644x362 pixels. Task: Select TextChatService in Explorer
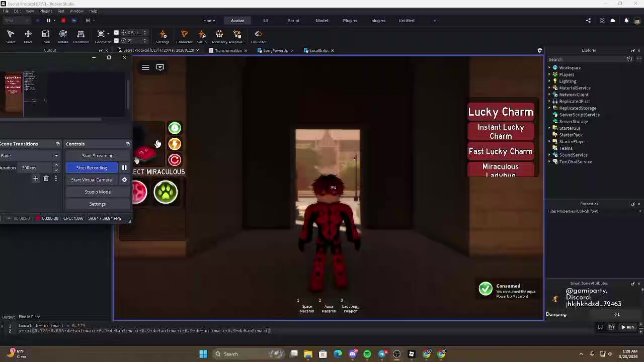tap(576, 162)
